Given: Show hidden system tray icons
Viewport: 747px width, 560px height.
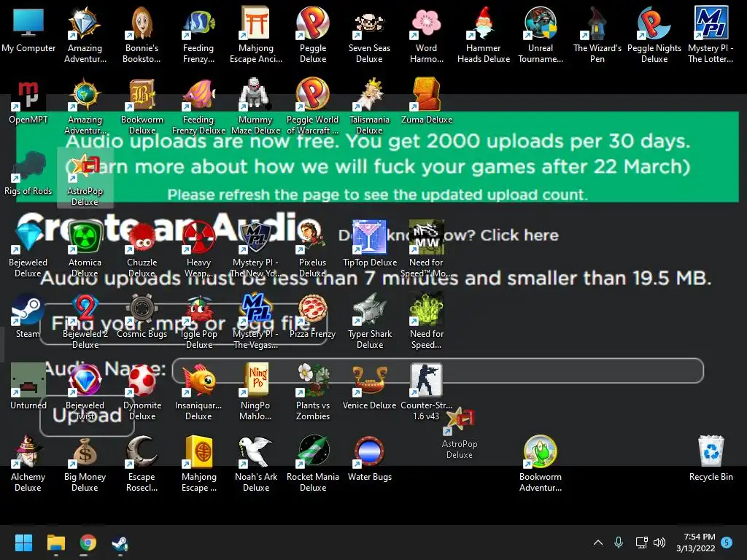Looking at the screenshot, I should [x=598, y=542].
